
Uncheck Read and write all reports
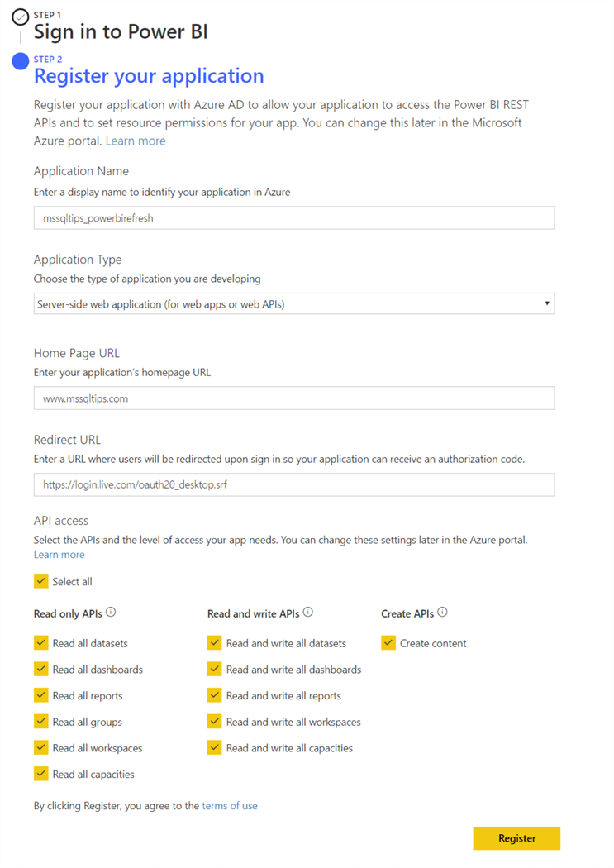tap(215, 695)
